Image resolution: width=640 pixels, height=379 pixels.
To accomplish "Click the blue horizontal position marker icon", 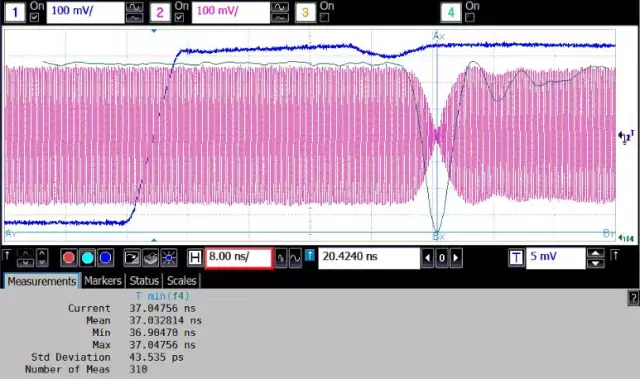I will click(x=310, y=255).
